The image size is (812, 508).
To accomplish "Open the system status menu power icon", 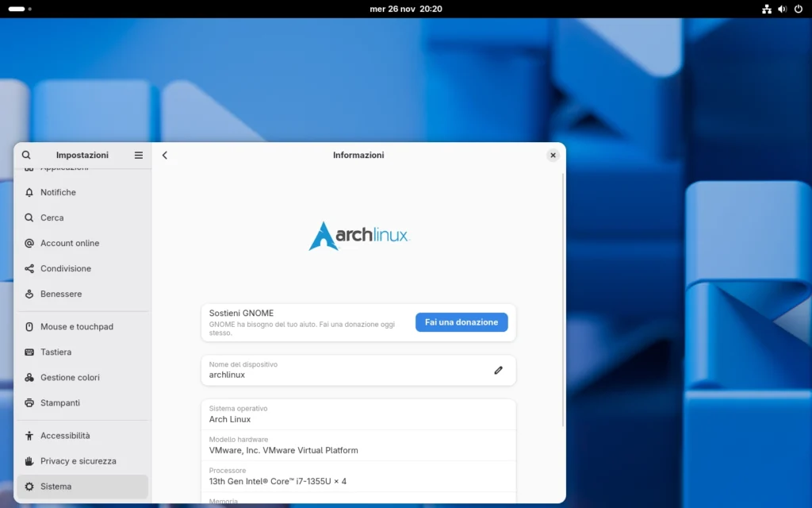I will click(x=798, y=9).
